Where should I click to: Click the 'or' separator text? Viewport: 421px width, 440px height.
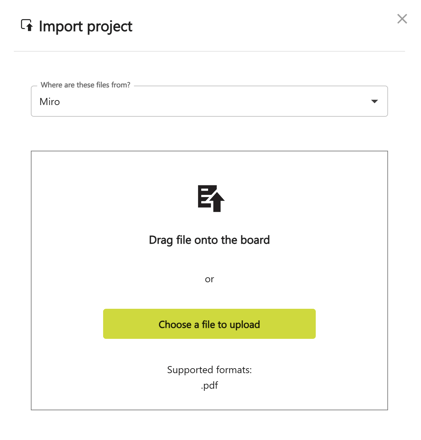[209, 279]
